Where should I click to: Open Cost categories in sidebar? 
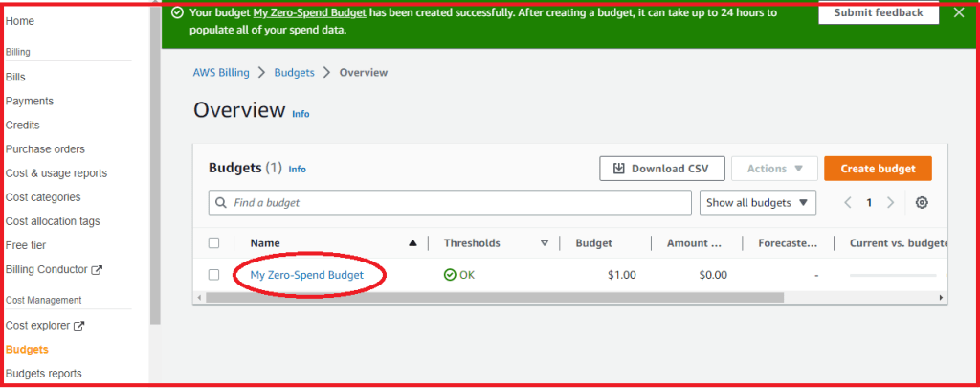point(43,197)
